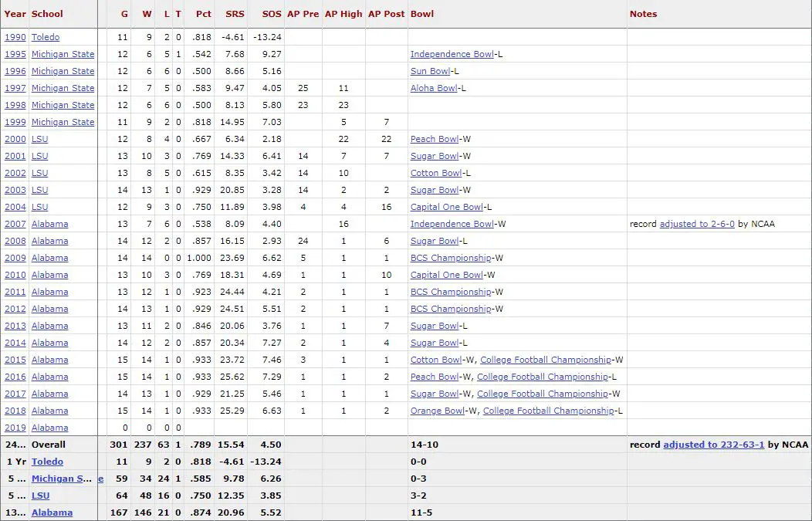
Task: Select the 14-10 overall bowl record
Action: 425,445
